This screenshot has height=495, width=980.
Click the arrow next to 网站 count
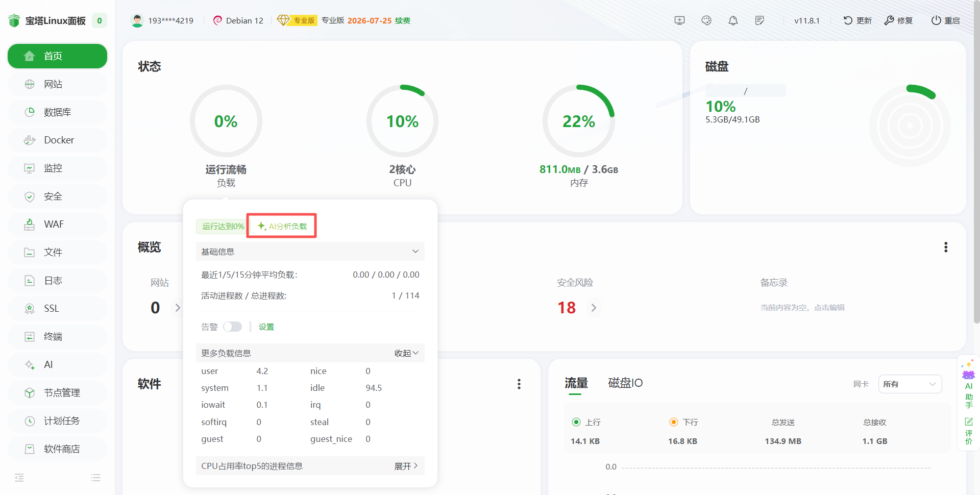pyautogui.click(x=178, y=308)
